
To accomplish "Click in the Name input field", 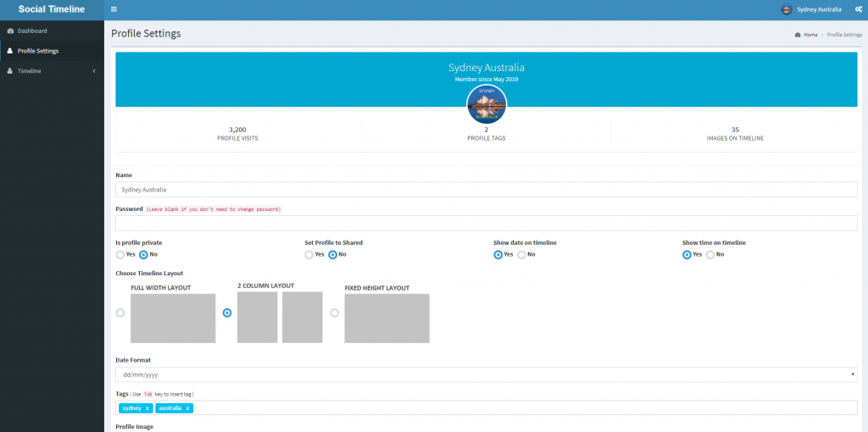I will [x=486, y=189].
